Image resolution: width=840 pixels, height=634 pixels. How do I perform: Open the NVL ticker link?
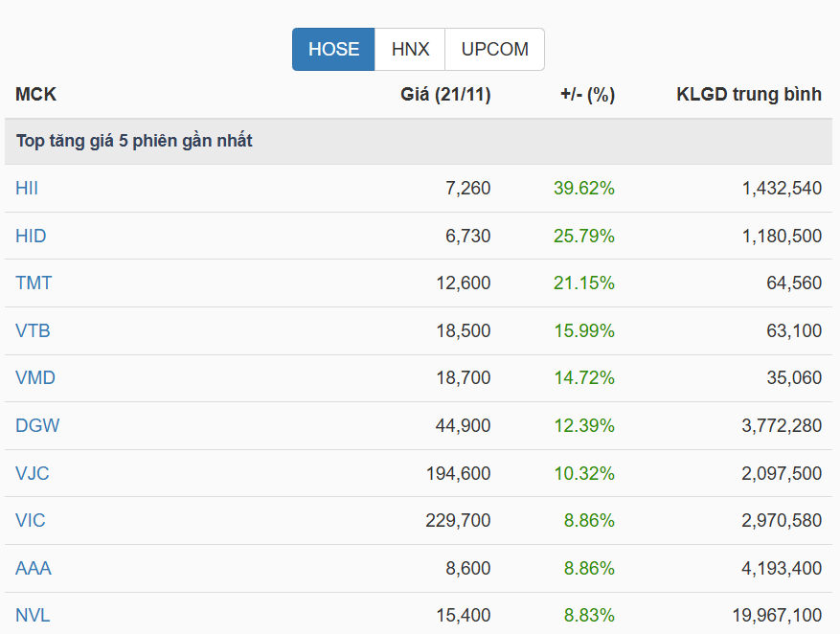[33, 615]
